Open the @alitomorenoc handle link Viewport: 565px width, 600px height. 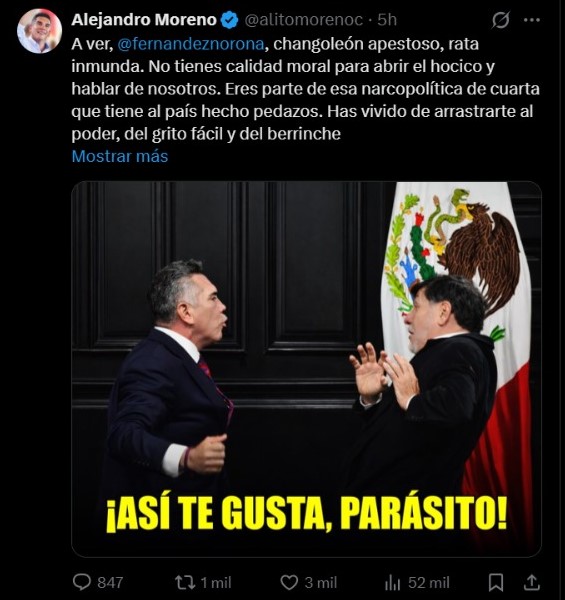click(303, 20)
